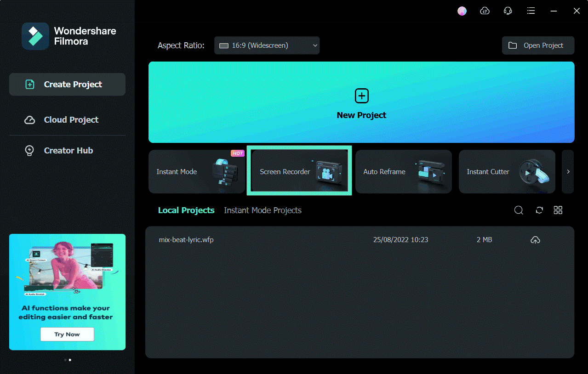588x374 pixels.
Task: Switch project list to grid view
Action: (x=558, y=210)
